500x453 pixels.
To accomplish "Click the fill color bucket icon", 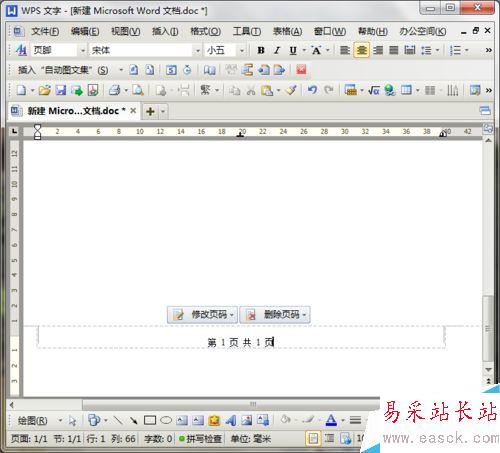I will click(285, 421).
